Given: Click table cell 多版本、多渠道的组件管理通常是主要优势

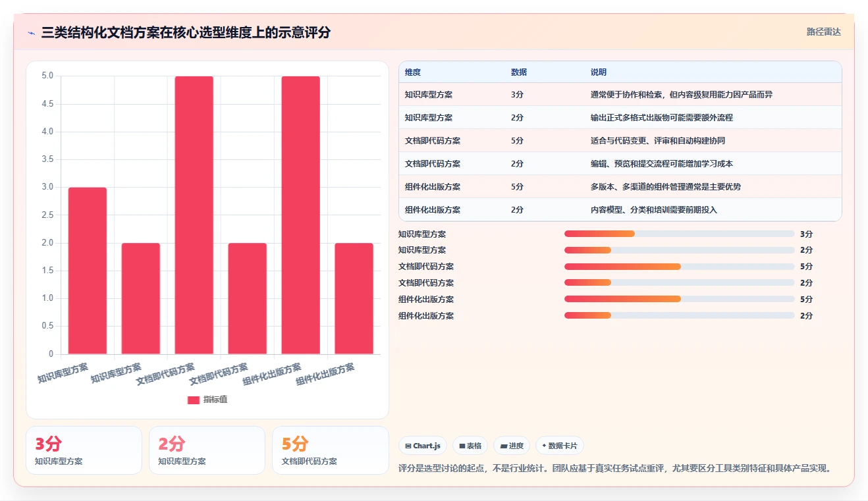Looking at the screenshot, I should coord(666,187).
